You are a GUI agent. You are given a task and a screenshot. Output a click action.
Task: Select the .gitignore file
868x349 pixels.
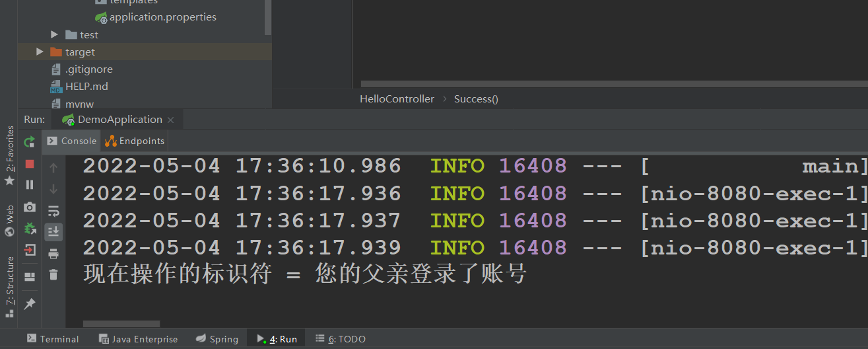coord(81,69)
